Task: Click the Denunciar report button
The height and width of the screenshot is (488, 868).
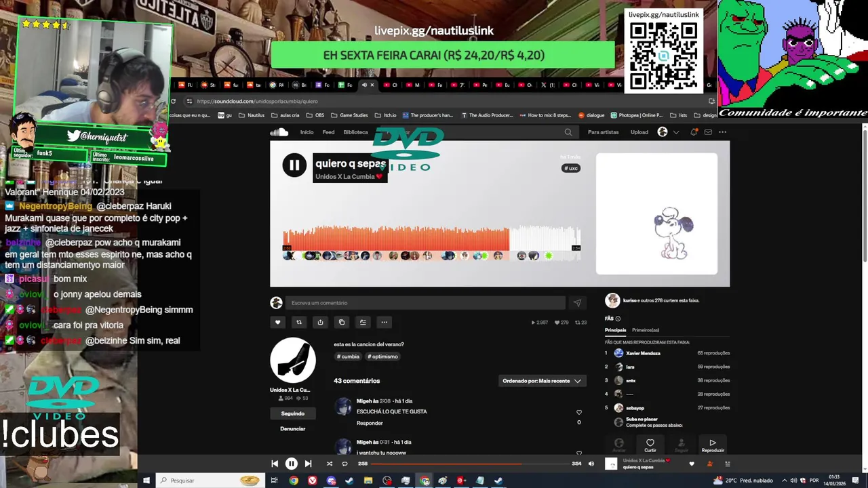Action: pos(293,428)
